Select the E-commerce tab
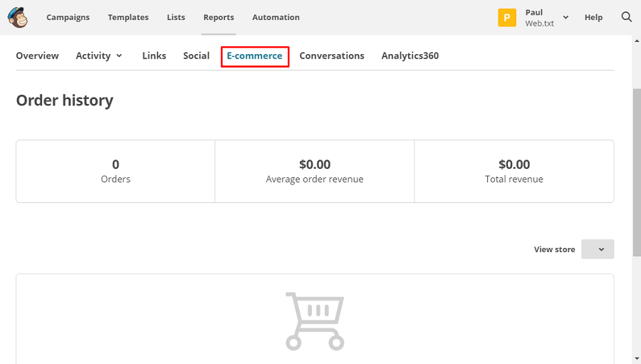This screenshot has width=641, height=364. point(255,56)
